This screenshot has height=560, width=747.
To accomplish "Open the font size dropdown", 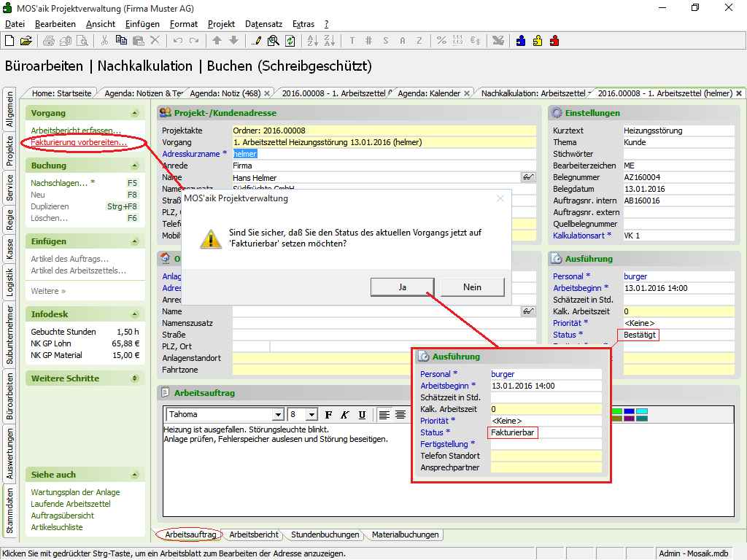I will click(312, 415).
